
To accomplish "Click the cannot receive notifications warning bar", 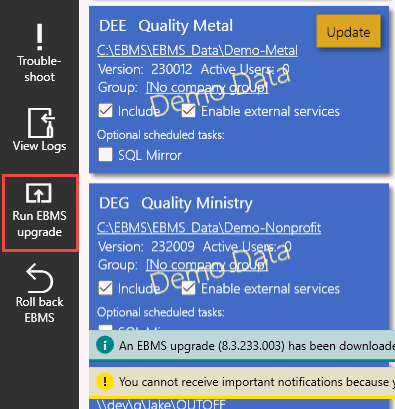I will coord(242,382).
